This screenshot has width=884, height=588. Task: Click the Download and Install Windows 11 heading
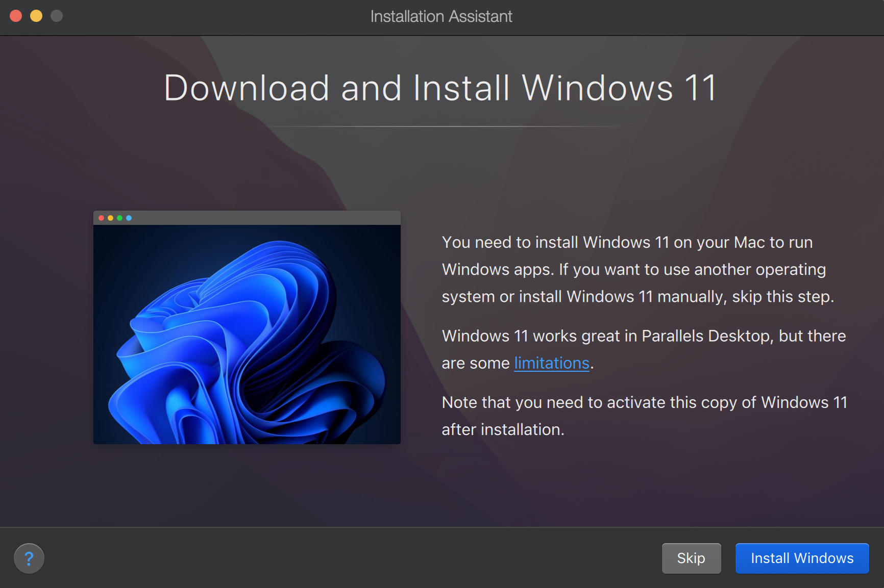[441, 88]
